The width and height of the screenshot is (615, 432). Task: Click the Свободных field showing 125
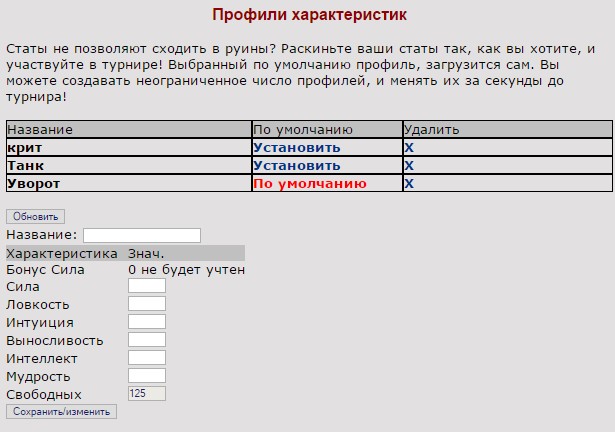click(x=147, y=394)
